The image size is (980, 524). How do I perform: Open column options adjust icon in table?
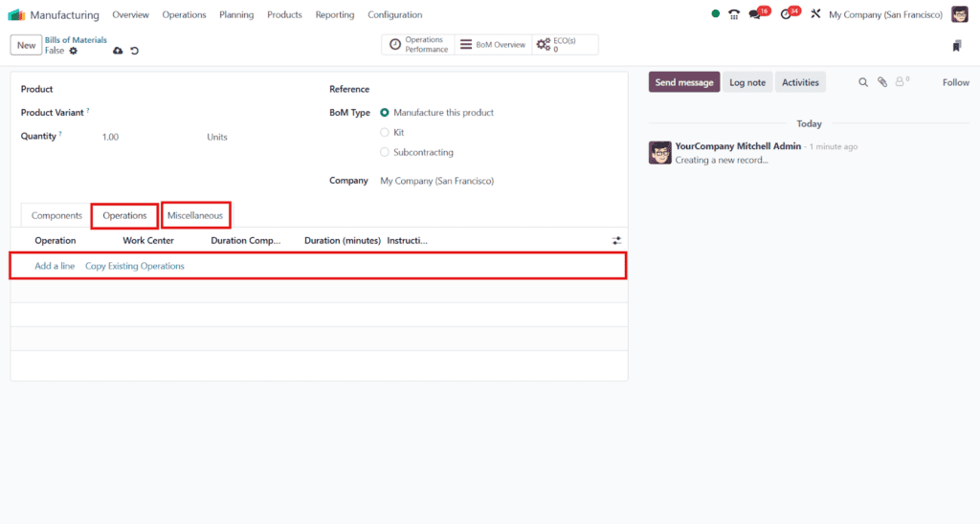tap(616, 240)
